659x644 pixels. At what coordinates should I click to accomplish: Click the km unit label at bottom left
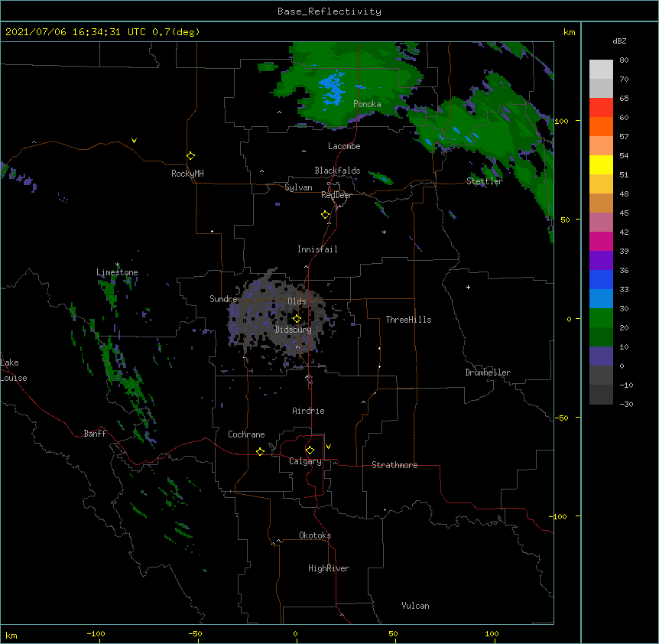pyautogui.click(x=11, y=636)
